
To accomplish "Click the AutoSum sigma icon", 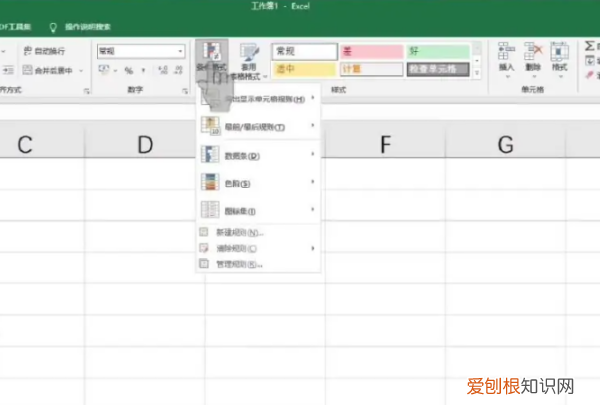I will pyautogui.click(x=589, y=46).
